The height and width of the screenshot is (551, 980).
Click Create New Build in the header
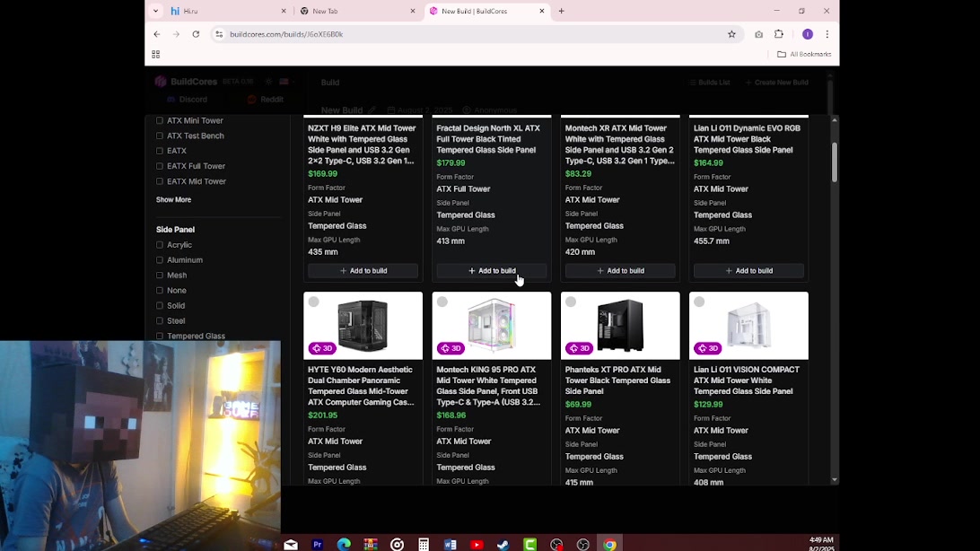click(777, 83)
